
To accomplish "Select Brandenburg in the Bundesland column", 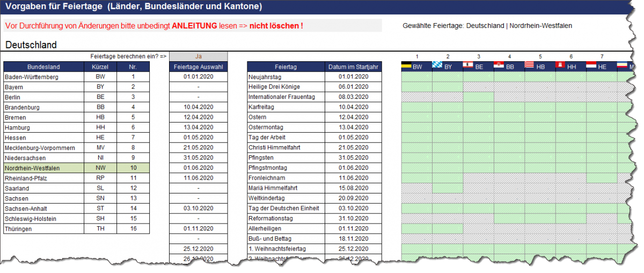I will (44, 107).
